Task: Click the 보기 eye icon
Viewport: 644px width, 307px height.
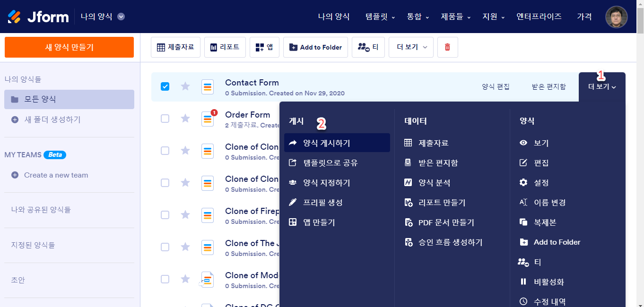Action: pyautogui.click(x=523, y=143)
